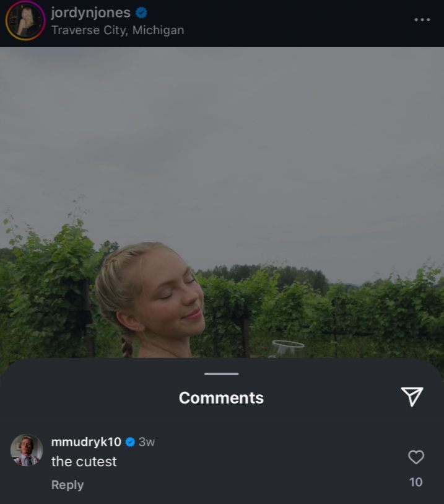Screen dimensions: 444x504
Task: Open mmudryk10's avatar thumbnail
Action: point(27,450)
